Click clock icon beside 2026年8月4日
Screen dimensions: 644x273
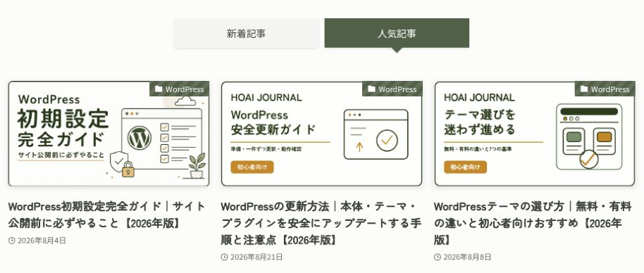coord(11,241)
